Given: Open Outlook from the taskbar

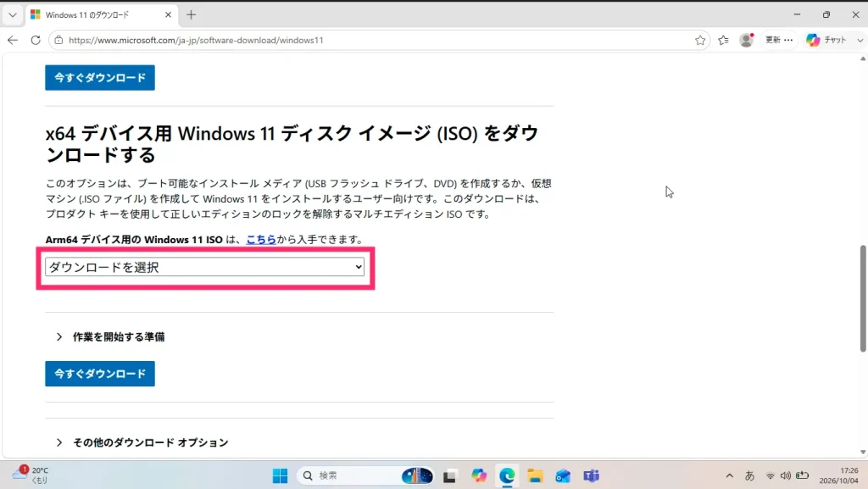Looking at the screenshot, I should tap(563, 475).
